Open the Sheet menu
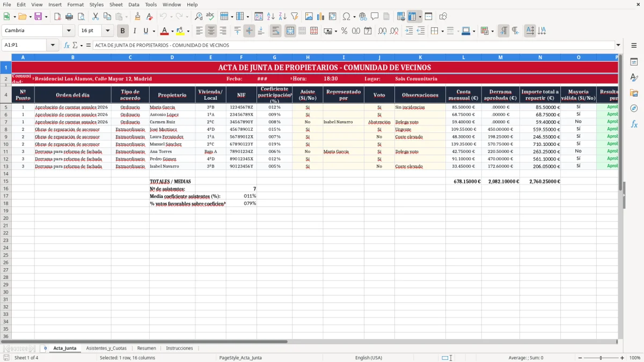The image size is (644, 362). click(x=116, y=4)
